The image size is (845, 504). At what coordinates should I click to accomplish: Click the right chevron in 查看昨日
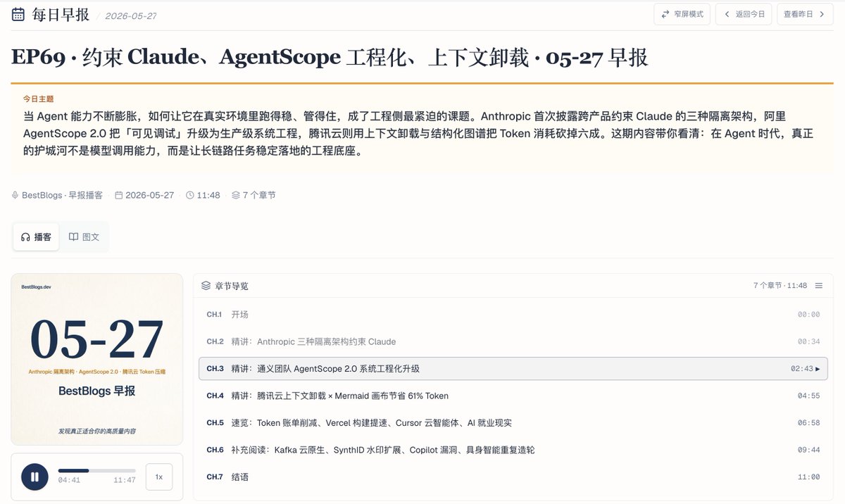(822, 14)
